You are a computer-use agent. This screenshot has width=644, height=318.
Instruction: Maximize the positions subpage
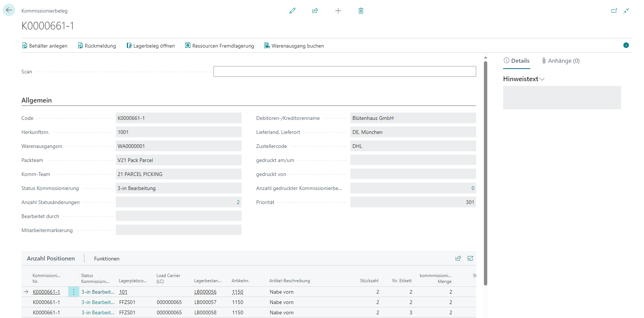point(470,258)
